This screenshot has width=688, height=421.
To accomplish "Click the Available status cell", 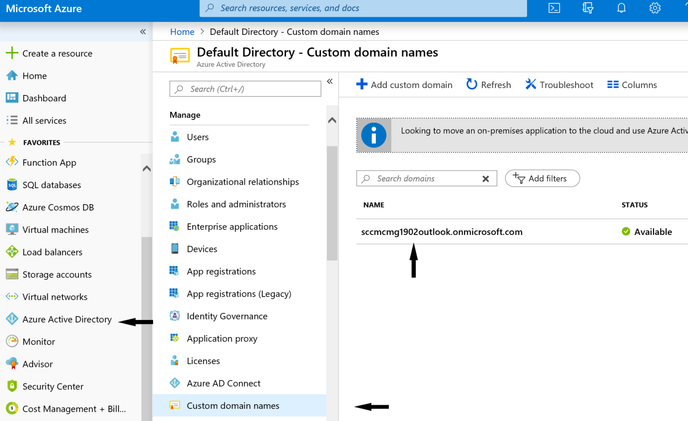I will pyautogui.click(x=647, y=231).
